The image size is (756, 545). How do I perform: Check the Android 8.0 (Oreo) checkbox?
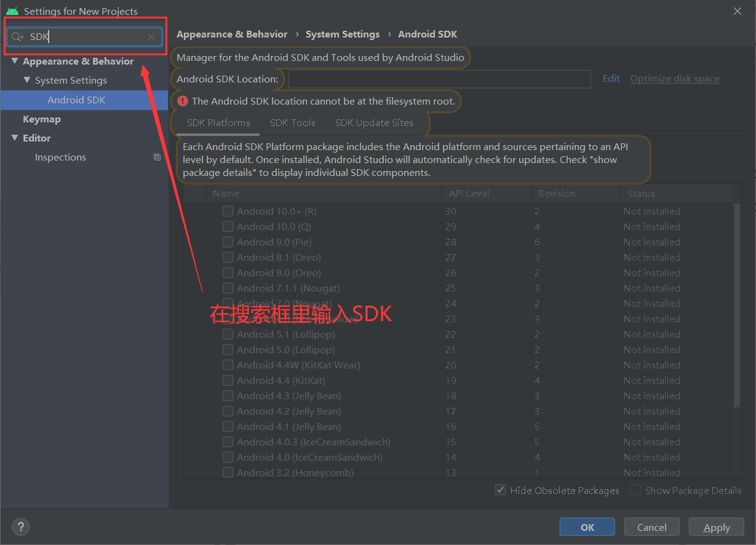pyautogui.click(x=228, y=272)
